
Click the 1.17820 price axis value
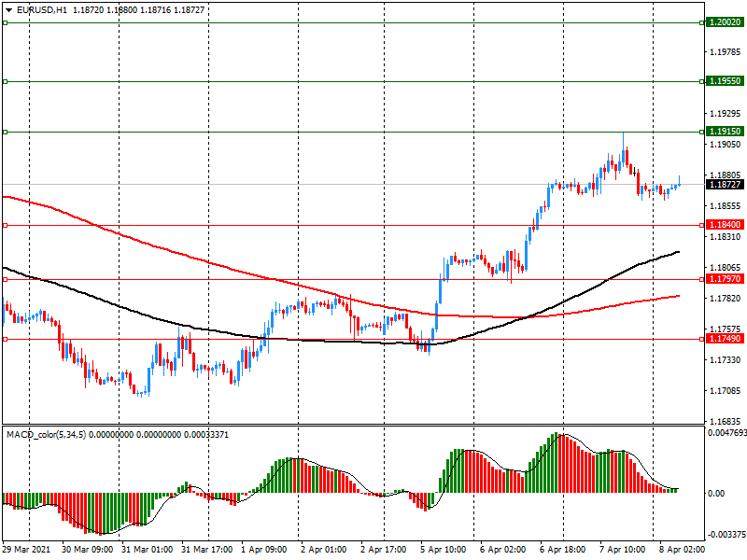[x=726, y=298]
